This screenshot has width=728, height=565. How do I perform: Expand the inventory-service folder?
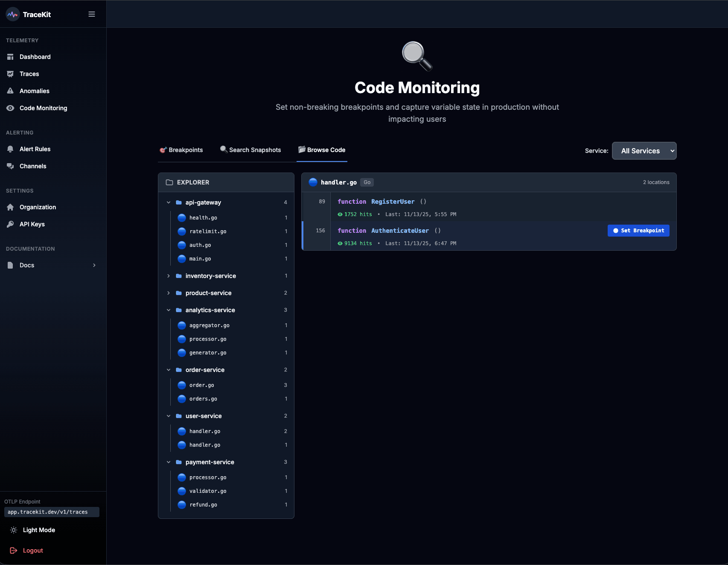click(168, 276)
